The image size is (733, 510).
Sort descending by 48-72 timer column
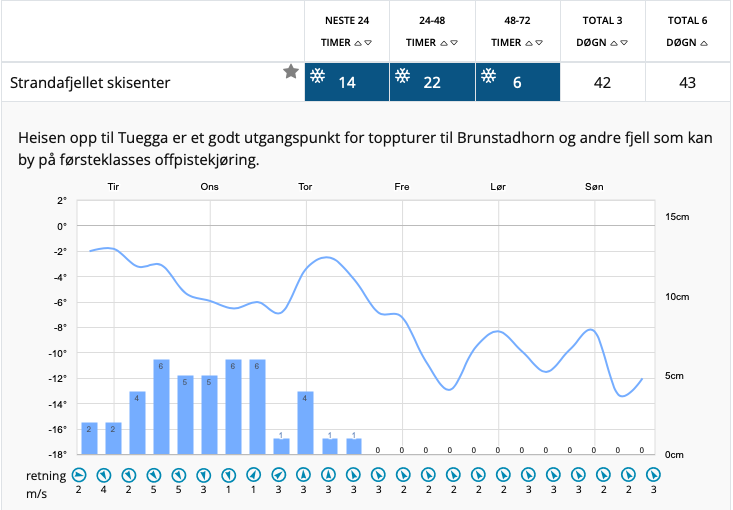(x=540, y=43)
